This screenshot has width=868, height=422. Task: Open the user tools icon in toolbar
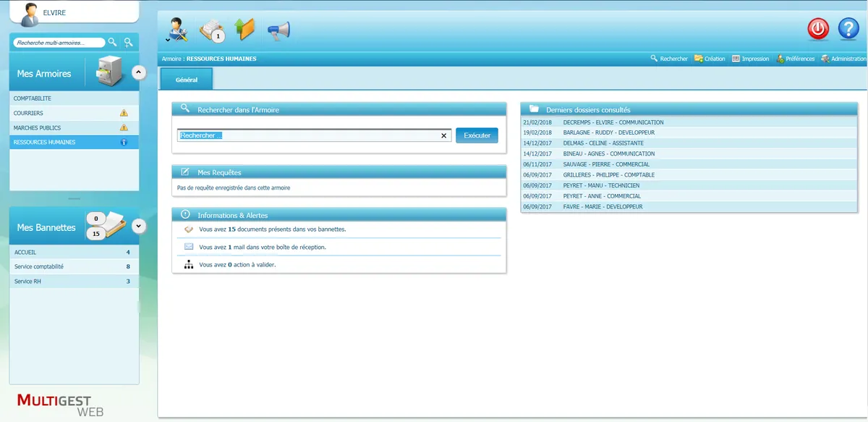click(x=176, y=30)
